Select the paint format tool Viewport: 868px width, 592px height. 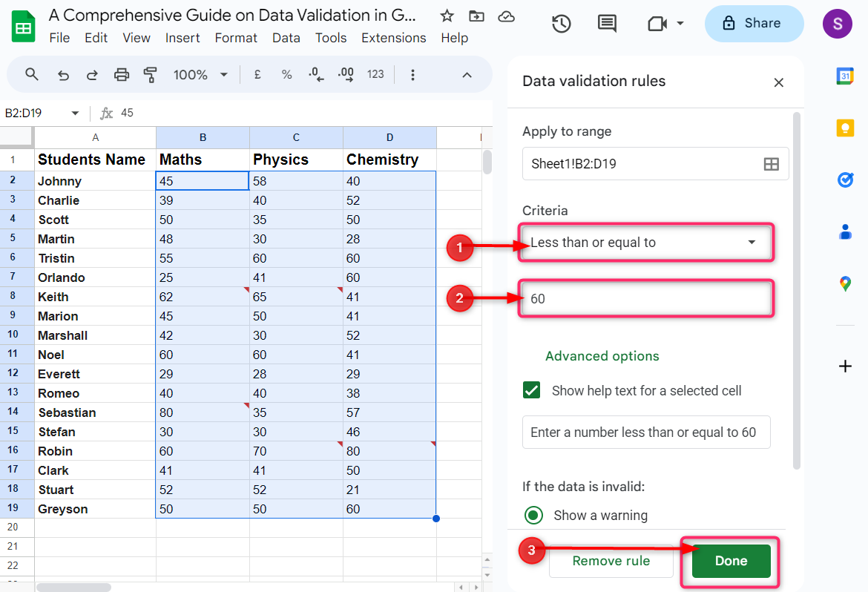[151, 75]
